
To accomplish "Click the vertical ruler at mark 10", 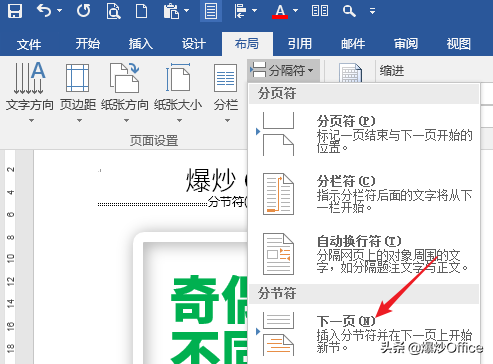I will click(x=11, y=258).
